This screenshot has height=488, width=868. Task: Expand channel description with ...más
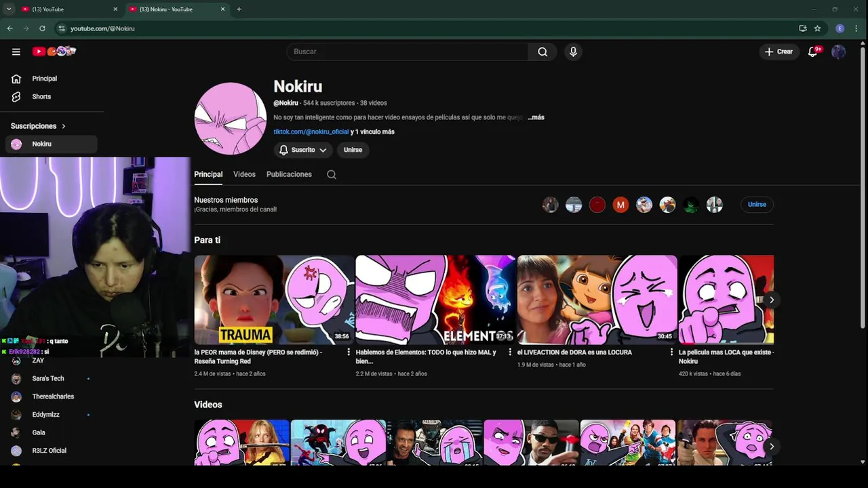click(536, 117)
